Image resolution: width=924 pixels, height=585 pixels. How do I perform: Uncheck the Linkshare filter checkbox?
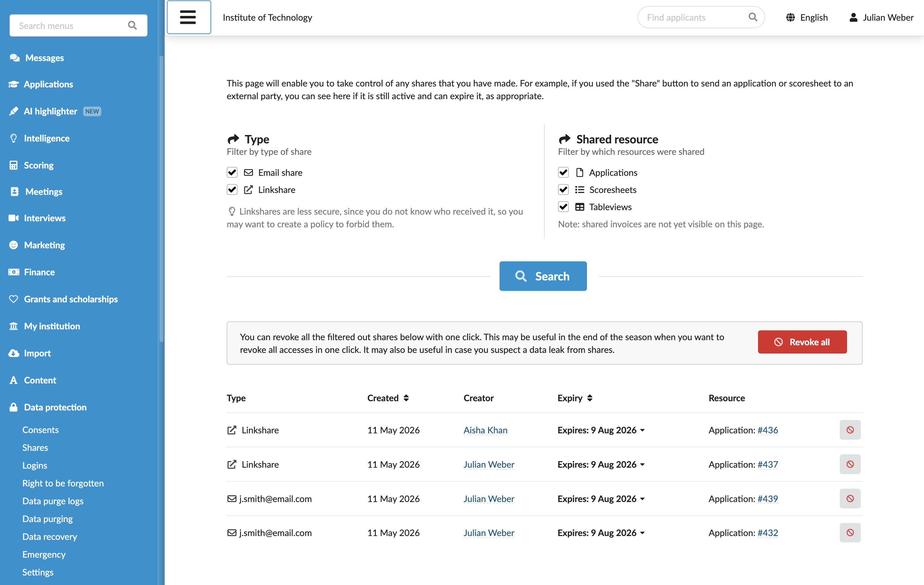[232, 190]
